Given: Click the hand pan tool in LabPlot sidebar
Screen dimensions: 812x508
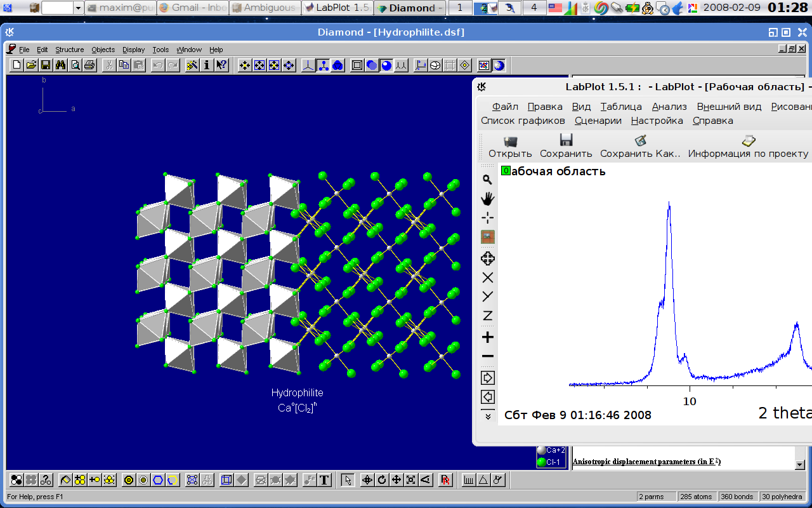Looking at the screenshot, I should (x=487, y=199).
